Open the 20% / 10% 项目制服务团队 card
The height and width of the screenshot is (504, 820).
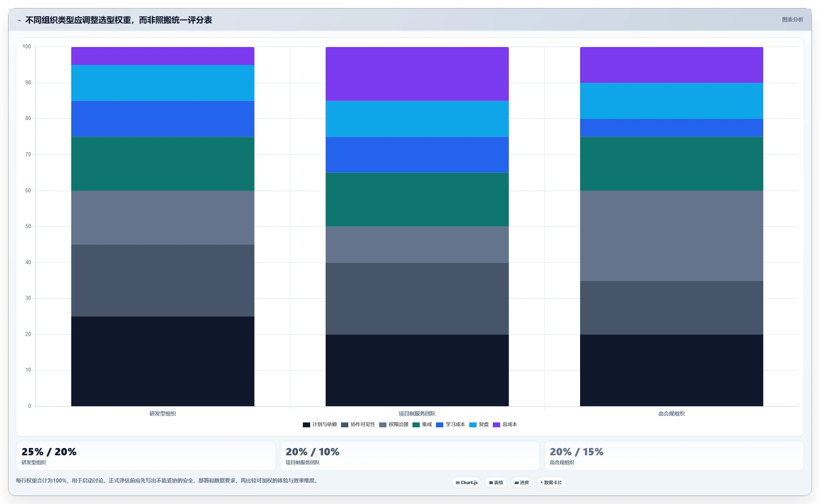(x=410, y=456)
